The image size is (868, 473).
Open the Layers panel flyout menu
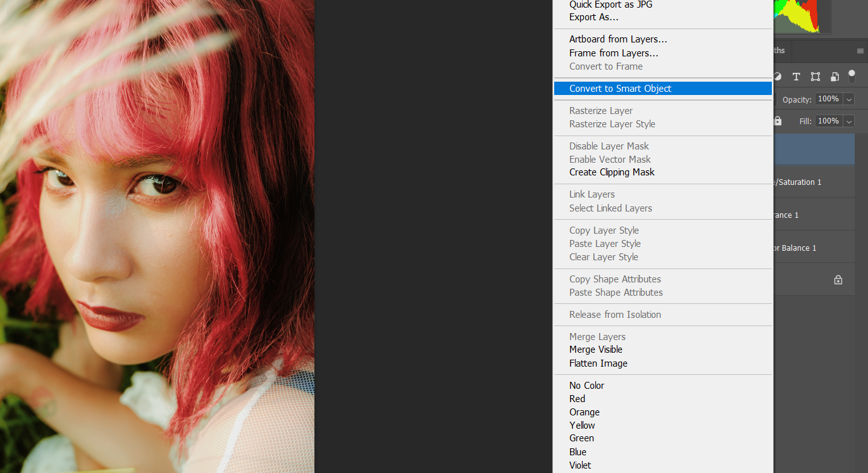(859, 51)
